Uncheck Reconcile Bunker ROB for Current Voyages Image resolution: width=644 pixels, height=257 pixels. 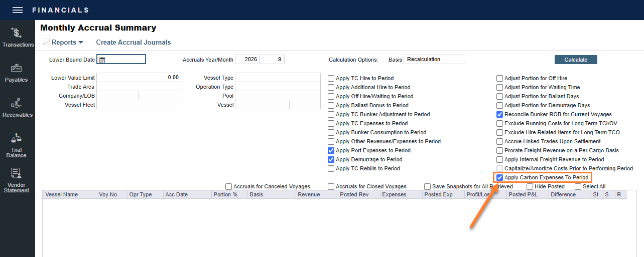click(500, 114)
